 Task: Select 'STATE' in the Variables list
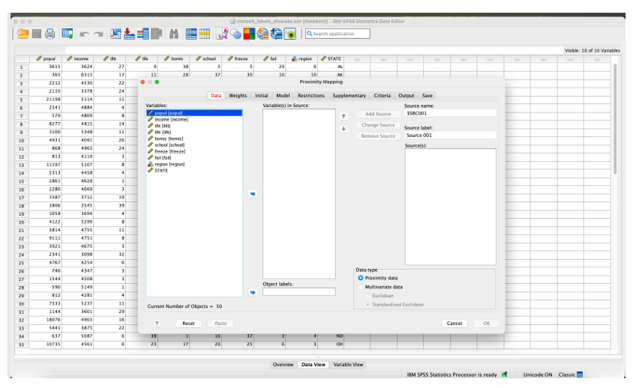coord(194,171)
